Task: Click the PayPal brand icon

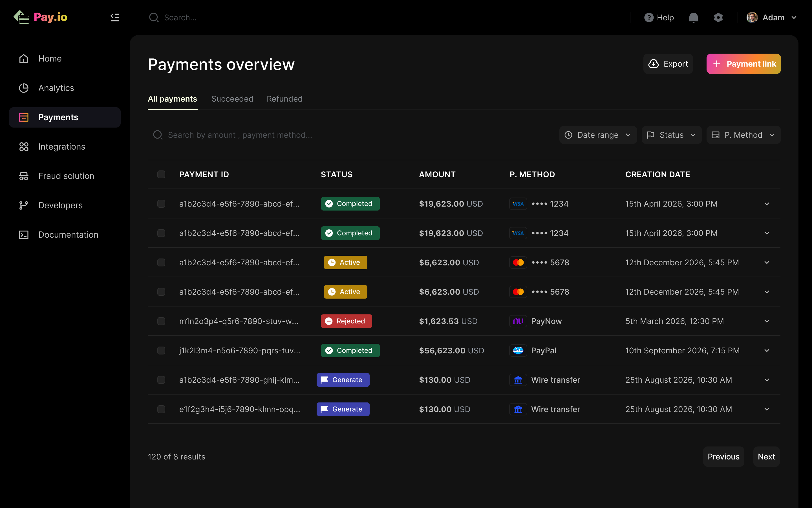Action: 518,351
